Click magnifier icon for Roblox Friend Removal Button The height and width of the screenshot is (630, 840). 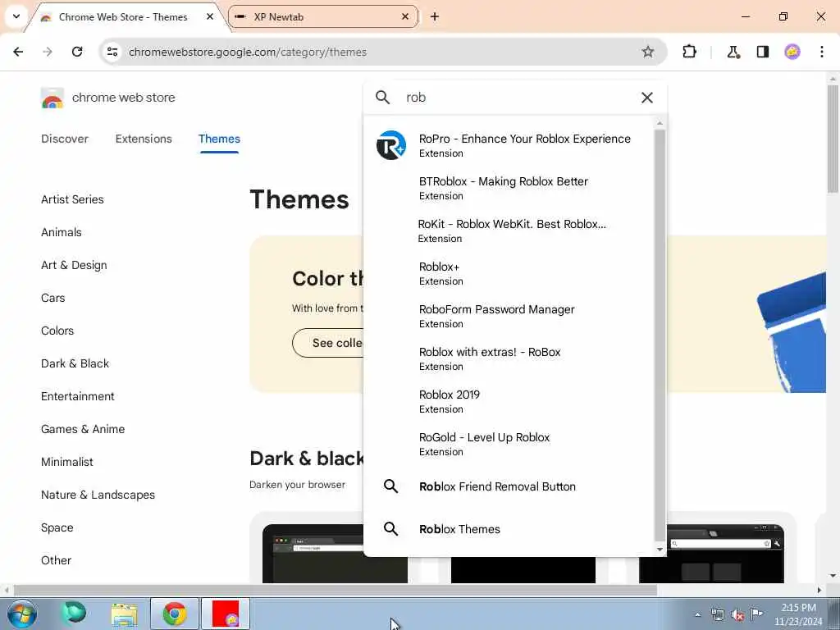391,486
